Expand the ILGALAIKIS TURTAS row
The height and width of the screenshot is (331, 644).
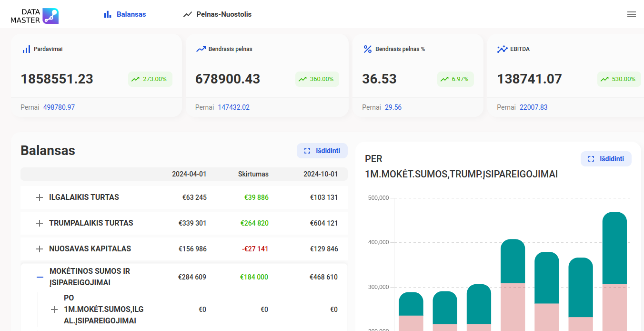(40, 197)
